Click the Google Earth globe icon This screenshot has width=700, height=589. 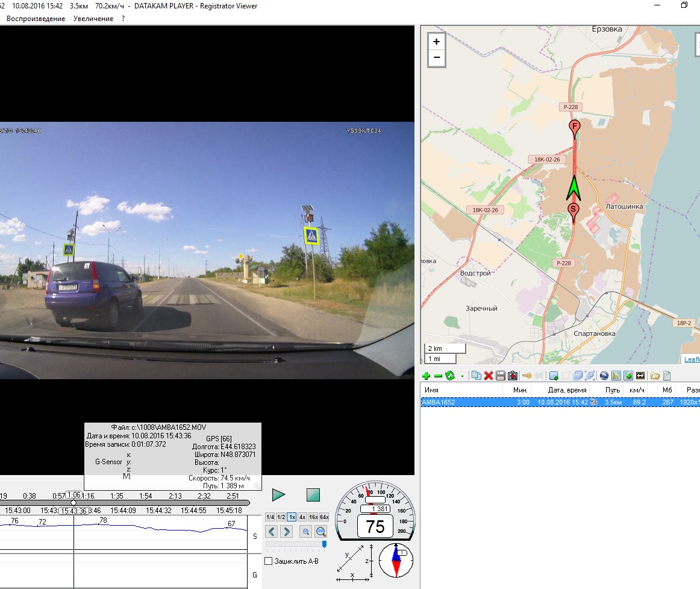coord(604,376)
